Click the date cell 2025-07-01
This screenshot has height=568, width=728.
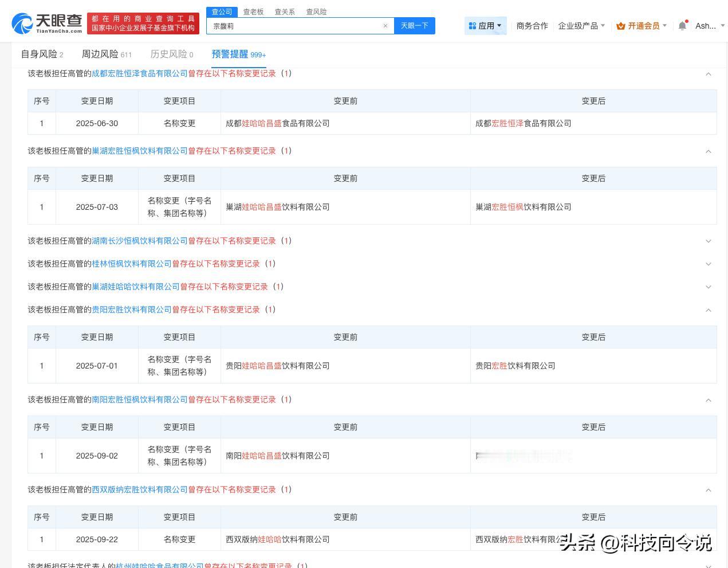97,366
